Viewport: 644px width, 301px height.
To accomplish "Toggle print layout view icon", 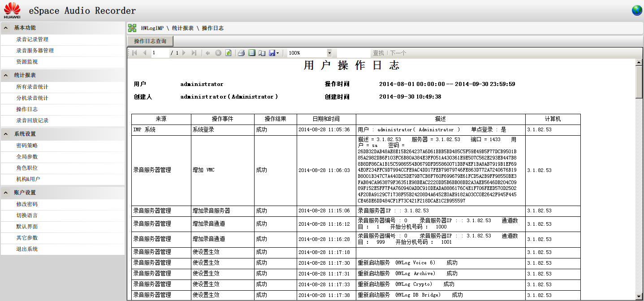I will tap(252, 53).
